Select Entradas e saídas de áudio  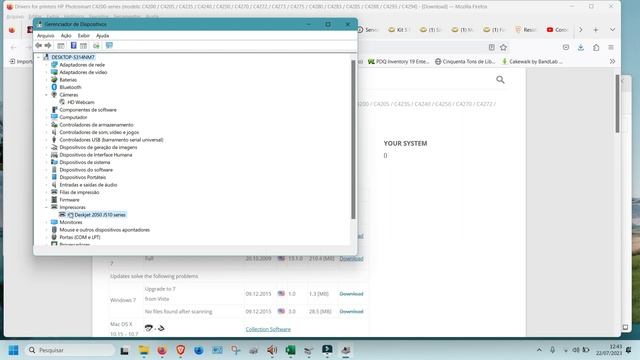coord(88,185)
